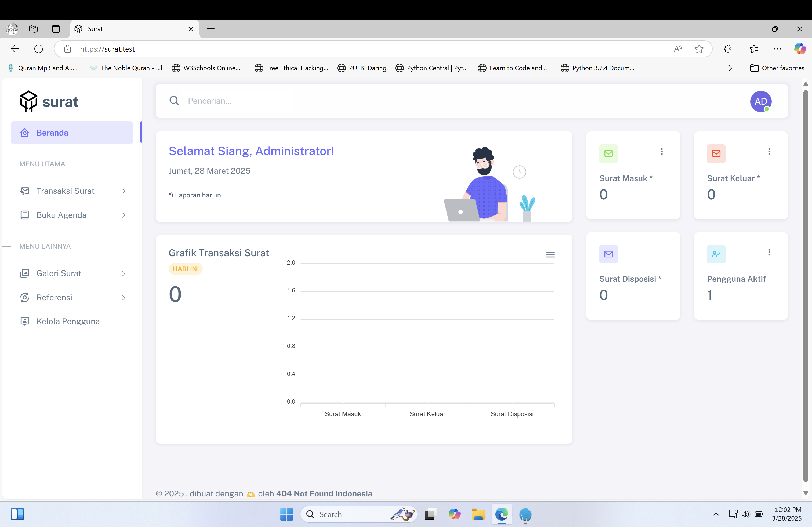Click the green Surat Masuk envelope icon
The image size is (812, 527).
608,153
